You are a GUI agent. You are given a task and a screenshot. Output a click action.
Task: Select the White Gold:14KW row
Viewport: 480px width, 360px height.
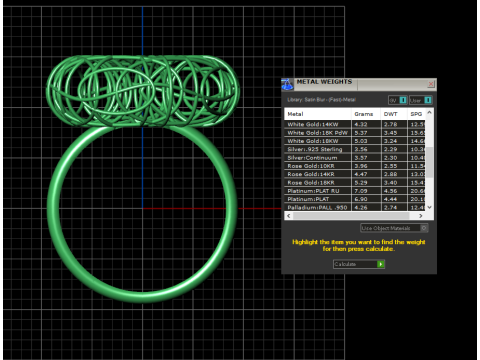click(x=355, y=124)
